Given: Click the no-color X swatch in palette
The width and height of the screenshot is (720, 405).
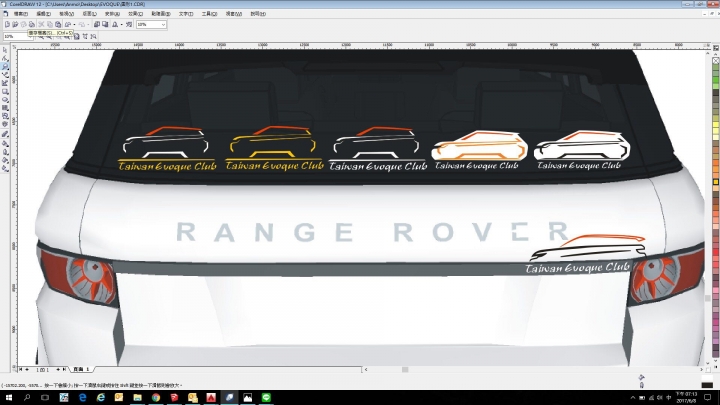Looking at the screenshot, I should point(715,61).
